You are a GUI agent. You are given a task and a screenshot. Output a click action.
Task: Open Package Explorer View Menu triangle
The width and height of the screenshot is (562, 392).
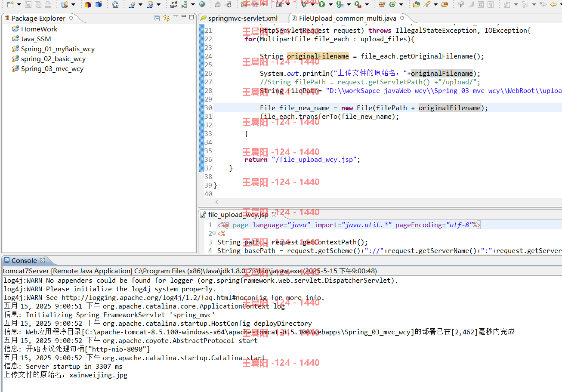click(x=175, y=17)
